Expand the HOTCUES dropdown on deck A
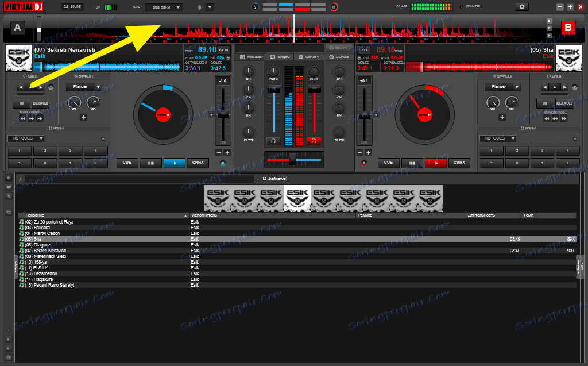588x366 pixels. (x=26, y=138)
